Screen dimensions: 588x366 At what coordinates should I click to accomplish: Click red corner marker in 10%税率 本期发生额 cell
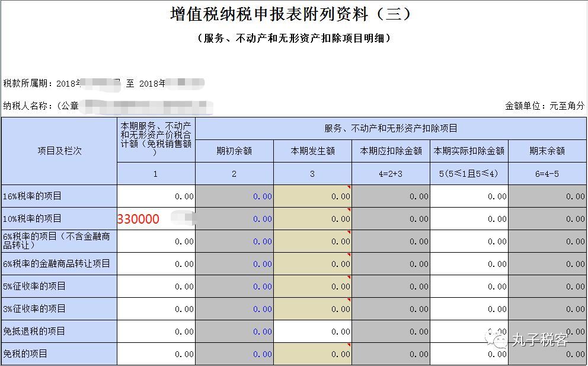[x=349, y=209]
